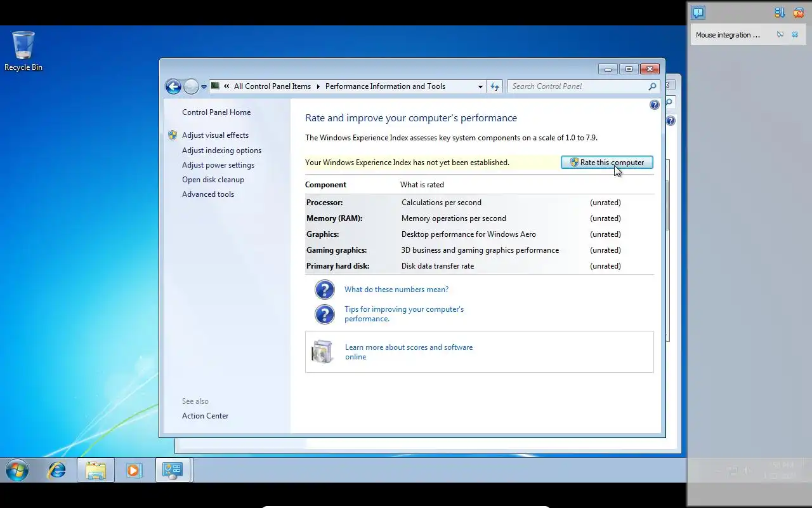Click question icon beside performance tips link
The height and width of the screenshot is (508, 812).
325,314
